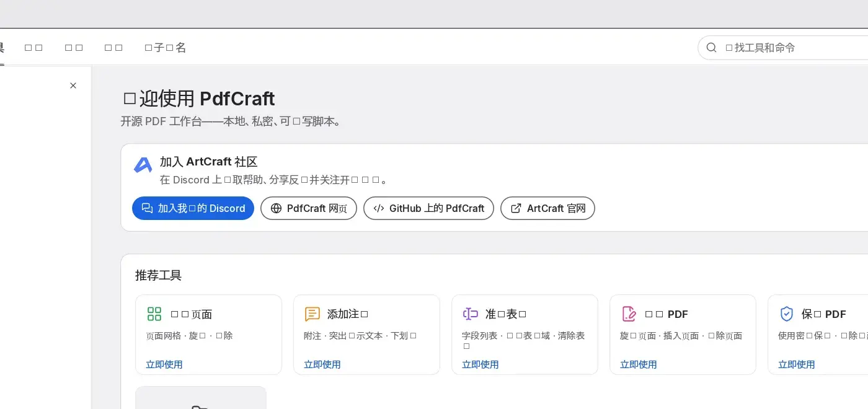Image resolution: width=868 pixels, height=409 pixels.
Task: Click the 迎使用 PdfCraft welcome heading
Action: (199, 99)
